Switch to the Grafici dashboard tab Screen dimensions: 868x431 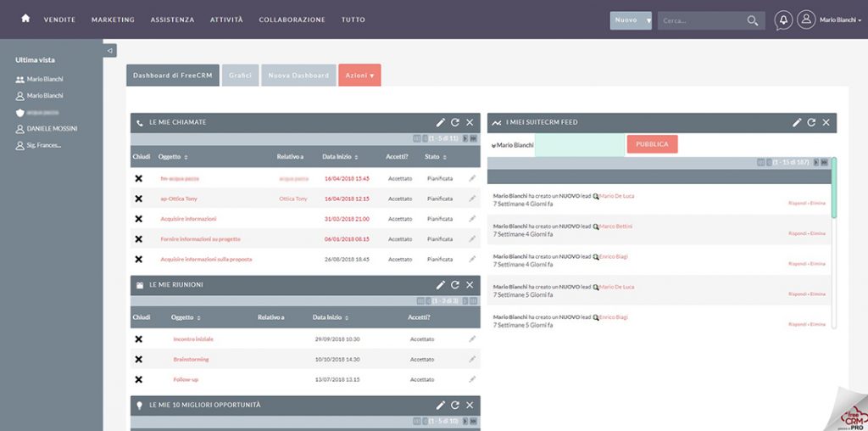pyautogui.click(x=240, y=76)
